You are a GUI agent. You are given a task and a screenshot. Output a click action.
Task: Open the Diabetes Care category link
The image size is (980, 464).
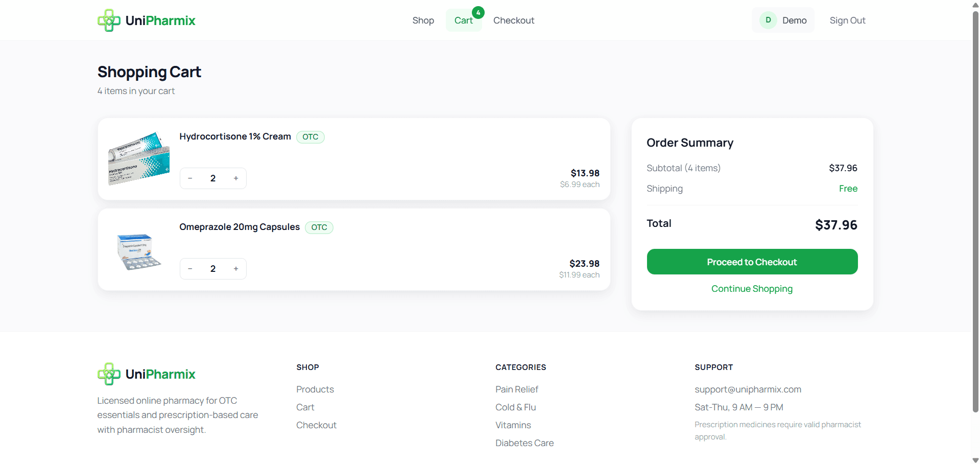point(524,443)
